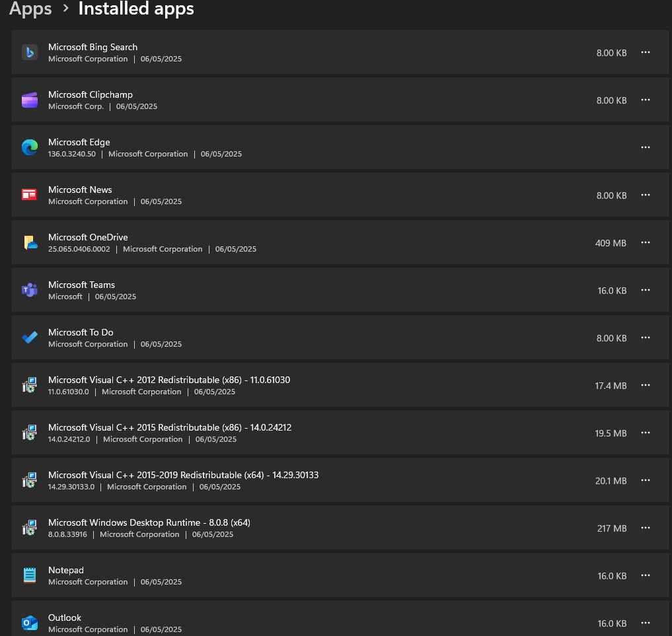The width and height of the screenshot is (672, 636).
Task: Open ellipsis menu for Visual C++ 2012 Redistributable
Action: click(x=646, y=385)
